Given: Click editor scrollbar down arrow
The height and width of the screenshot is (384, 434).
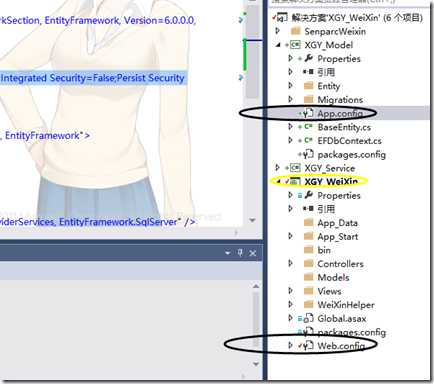Looking at the screenshot, I should coord(252,220).
